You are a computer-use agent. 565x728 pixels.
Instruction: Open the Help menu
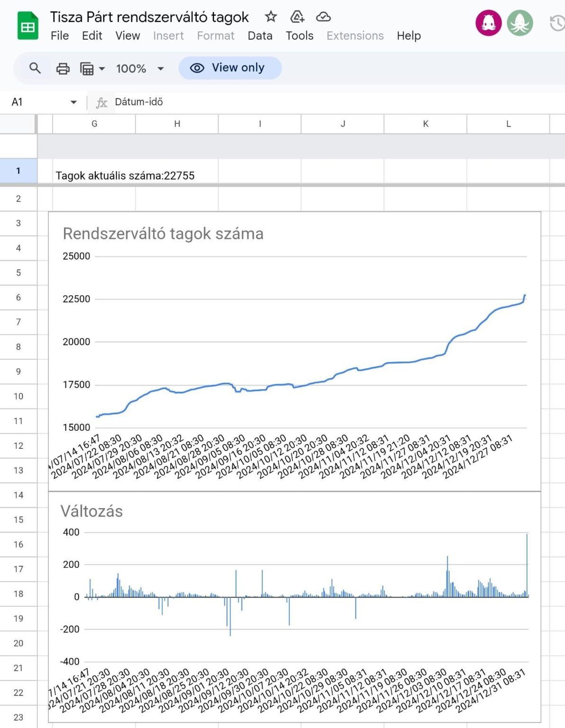pyautogui.click(x=409, y=36)
